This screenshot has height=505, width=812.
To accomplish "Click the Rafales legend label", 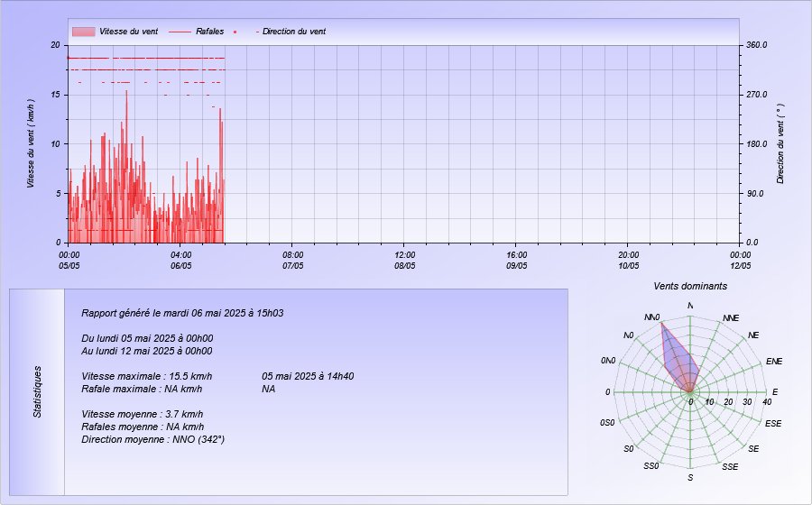I will (209, 32).
